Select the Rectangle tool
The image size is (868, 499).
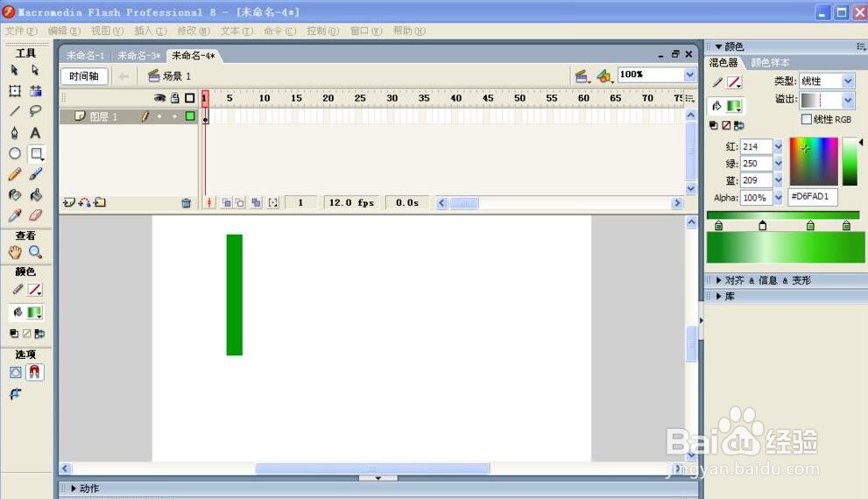click(36, 153)
